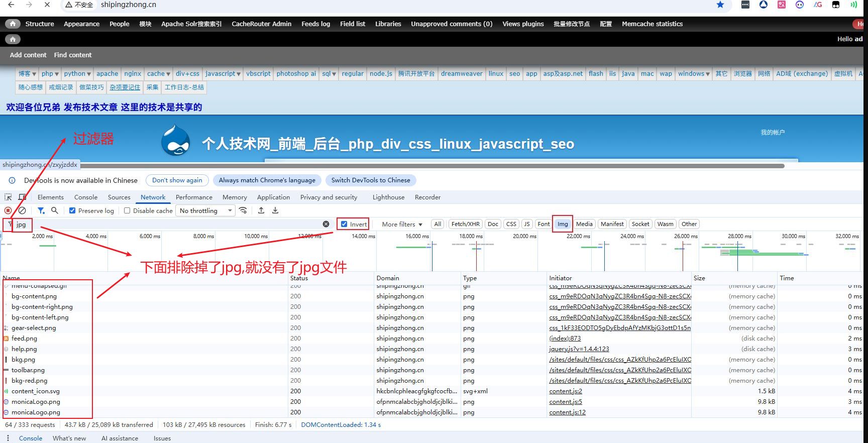
Task: Select the Img request type filter
Action: 563,224
